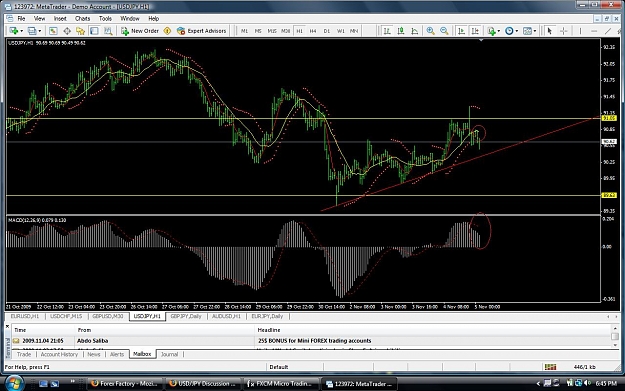Open the Window menu
This screenshot has width=625, height=391.
pos(130,18)
